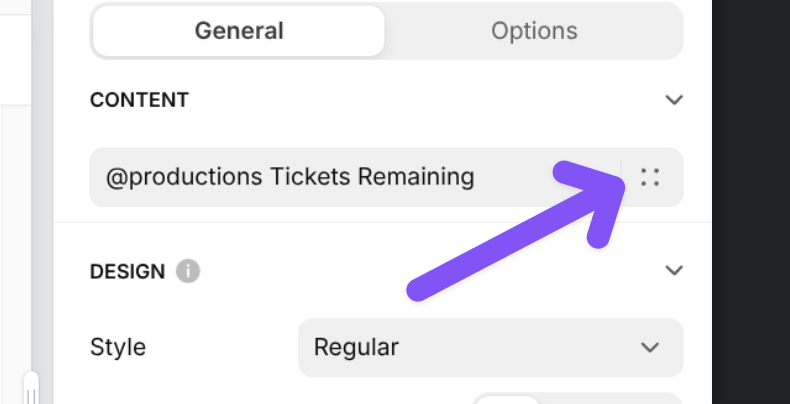The height and width of the screenshot is (404, 790).
Task: Click the content field with Tickets Remaining
Action: (x=350, y=178)
